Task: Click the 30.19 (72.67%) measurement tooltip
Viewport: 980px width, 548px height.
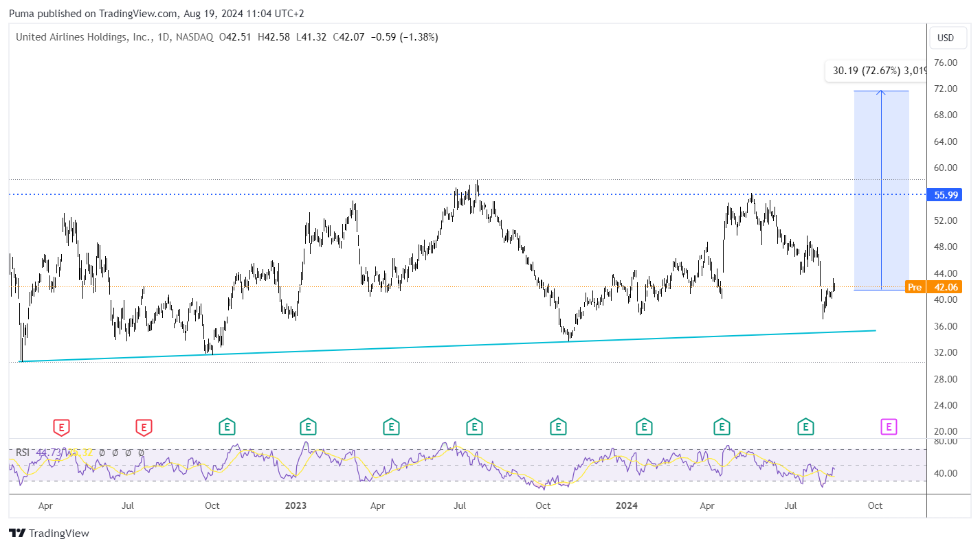Action: (x=877, y=70)
